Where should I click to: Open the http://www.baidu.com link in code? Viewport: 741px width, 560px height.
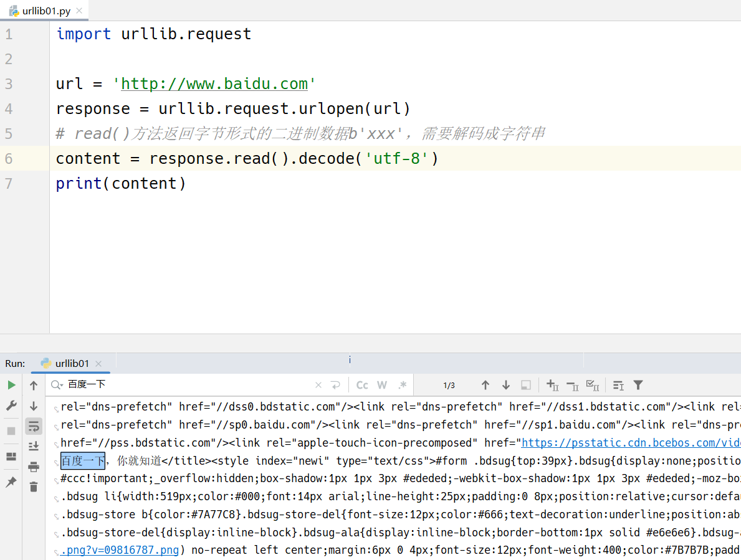[214, 83]
